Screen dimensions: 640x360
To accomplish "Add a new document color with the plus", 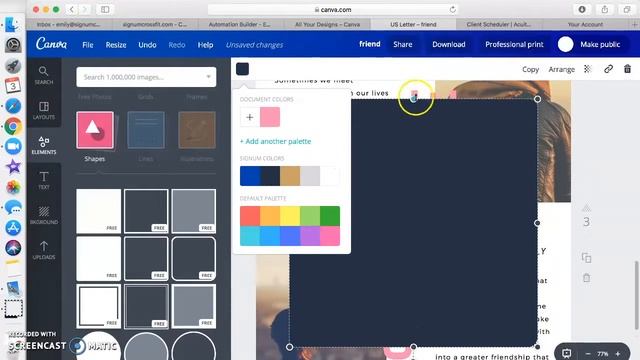I will pyautogui.click(x=250, y=117).
